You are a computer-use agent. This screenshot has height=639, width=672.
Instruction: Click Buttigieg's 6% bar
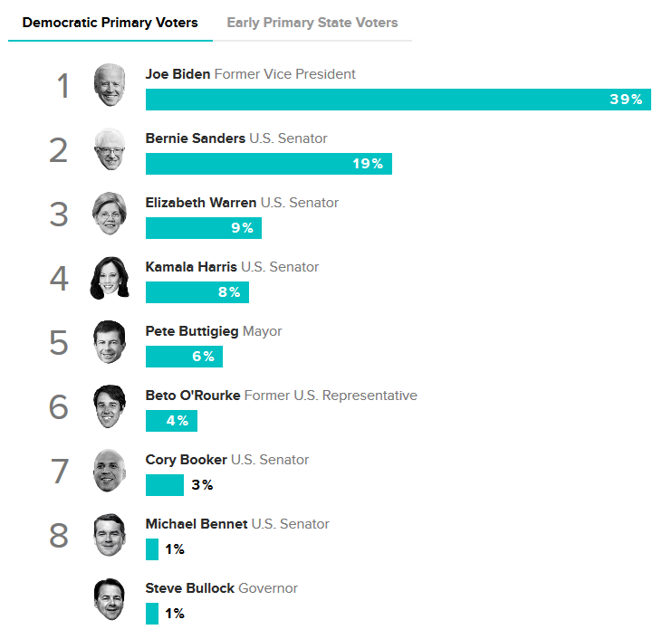coord(184,357)
